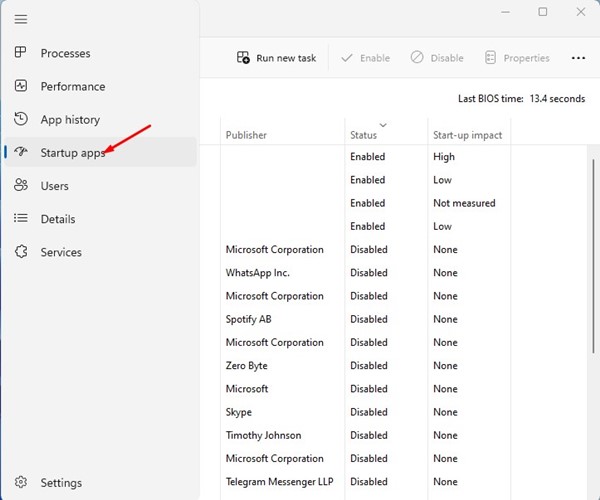
Task: Open App history clock icon
Action: tap(21, 119)
